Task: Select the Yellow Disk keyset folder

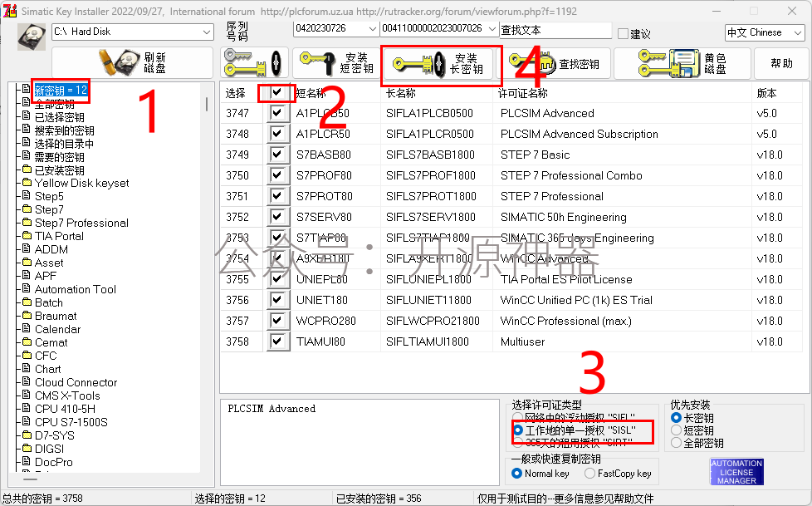Action: point(81,183)
